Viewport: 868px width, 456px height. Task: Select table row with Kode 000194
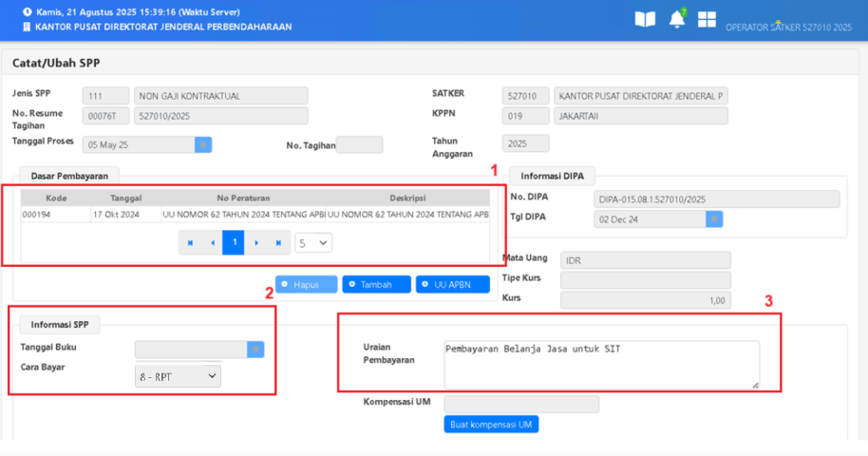click(255, 216)
